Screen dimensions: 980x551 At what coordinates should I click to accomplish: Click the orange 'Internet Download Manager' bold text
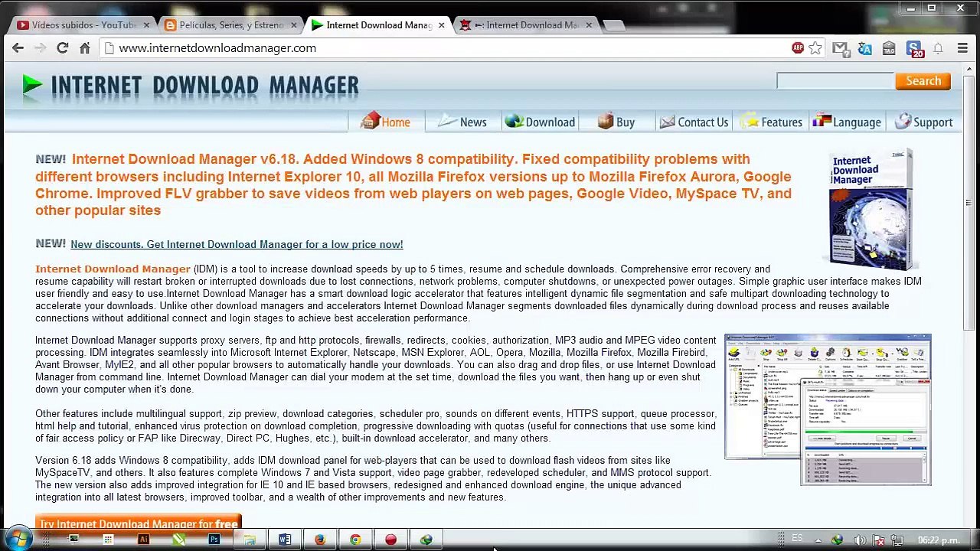[113, 269]
